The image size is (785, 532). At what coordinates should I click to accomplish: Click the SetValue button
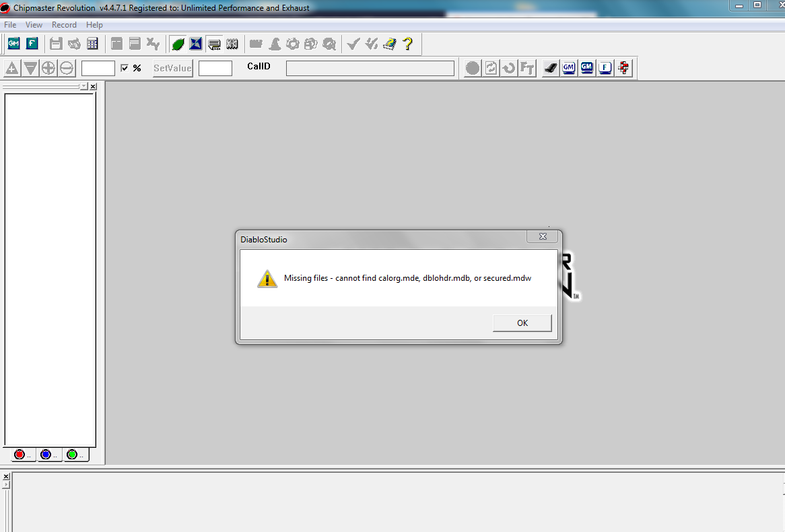[x=173, y=67]
